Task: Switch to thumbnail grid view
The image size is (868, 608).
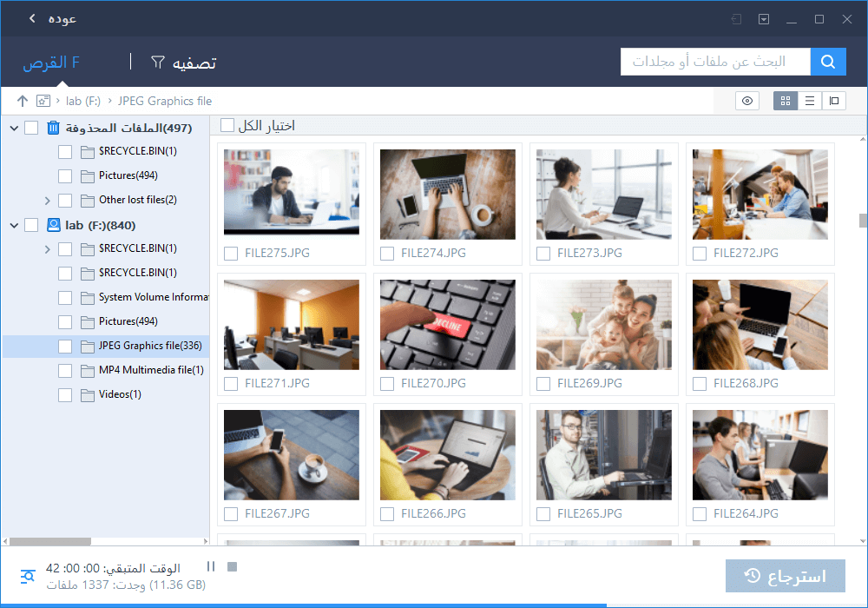Action: click(786, 101)
